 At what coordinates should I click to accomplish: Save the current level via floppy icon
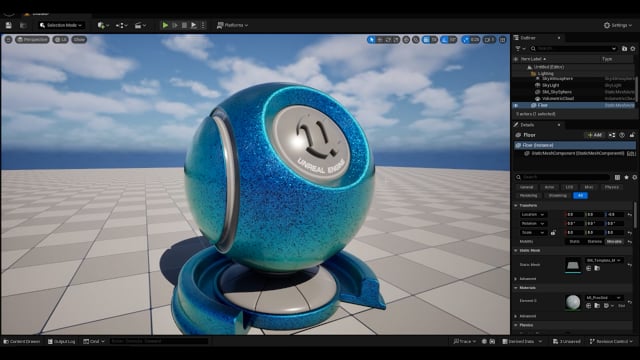click(9, 25)
